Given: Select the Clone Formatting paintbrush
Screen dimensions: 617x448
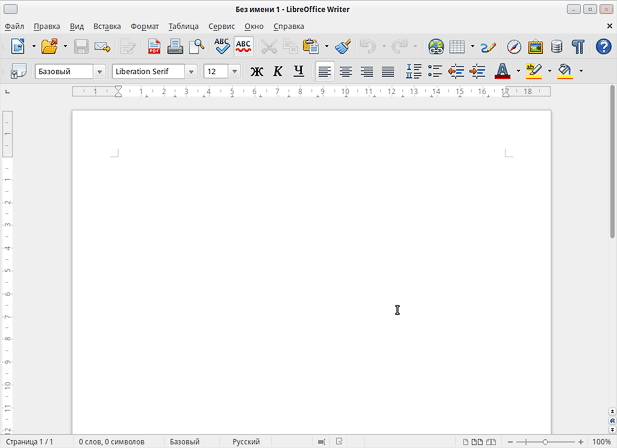Looking at the screenshot, I should tap(343, 46).
